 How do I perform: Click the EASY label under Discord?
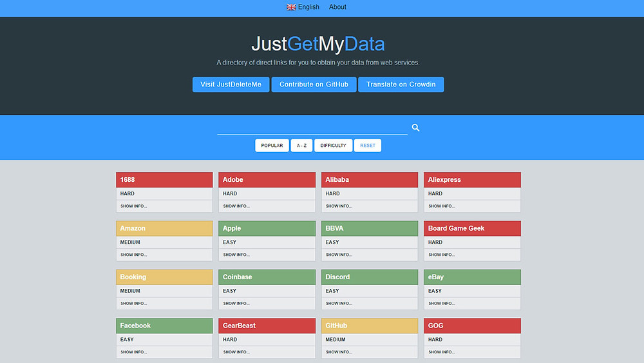[332, 291]
